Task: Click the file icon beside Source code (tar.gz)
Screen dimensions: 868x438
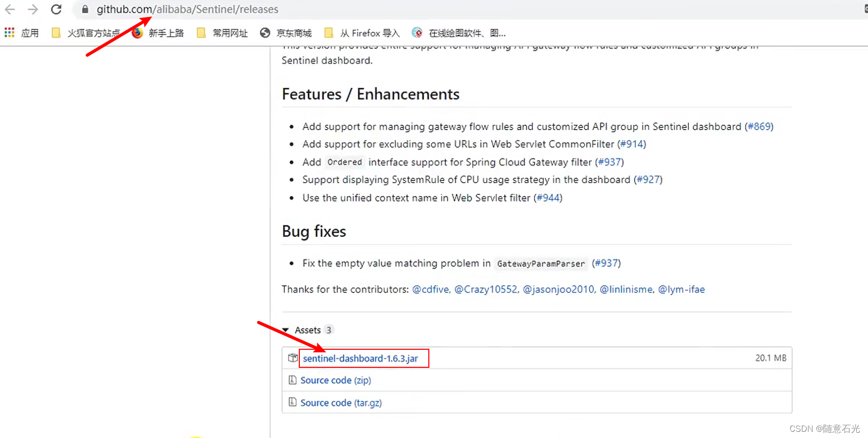Action: click(x=293, y=402)
